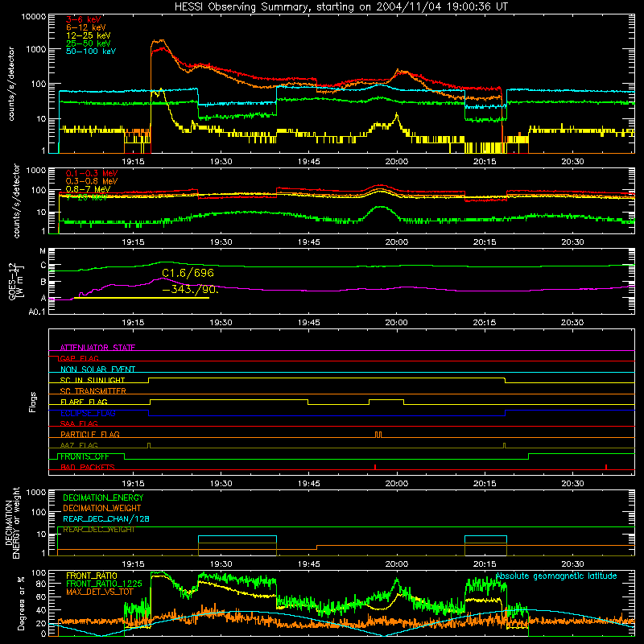Click the Absolute geomagnetic latitude label

click(556, 576)
